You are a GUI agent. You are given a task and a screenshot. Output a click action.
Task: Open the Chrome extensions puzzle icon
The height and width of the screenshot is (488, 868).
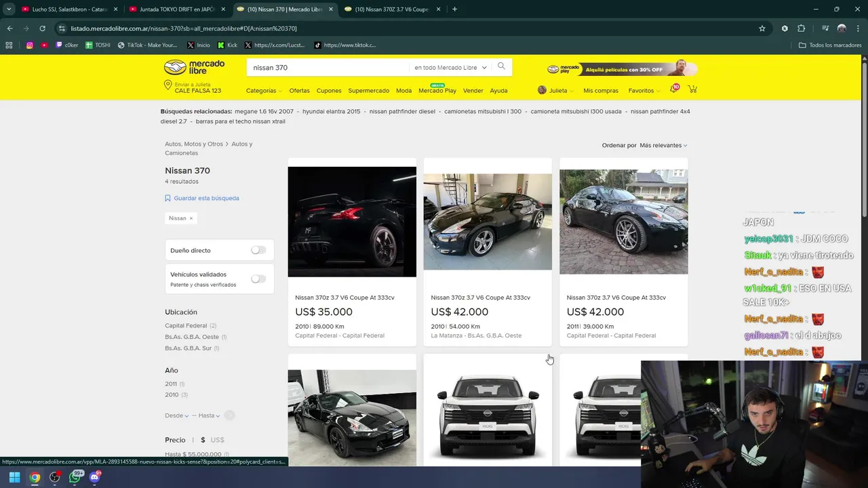pos(801,28)
